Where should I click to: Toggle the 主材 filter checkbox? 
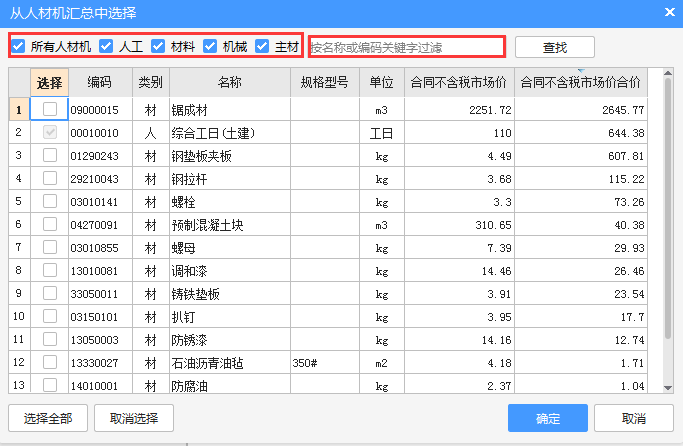[262, 46]
